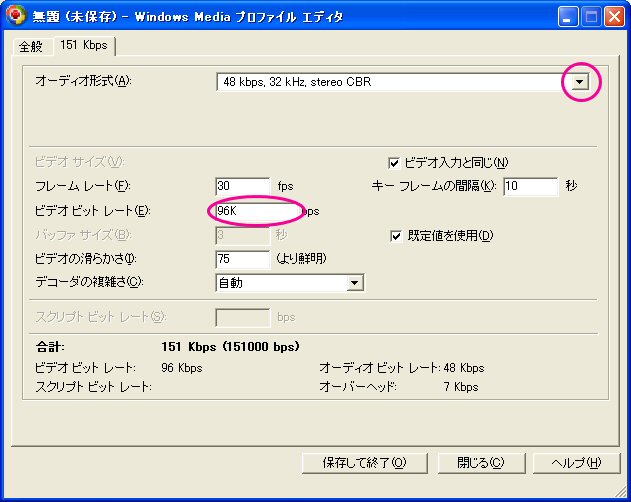631x502 pixels.
Task: Click 保存して終了 button
Action: (364, 463)
